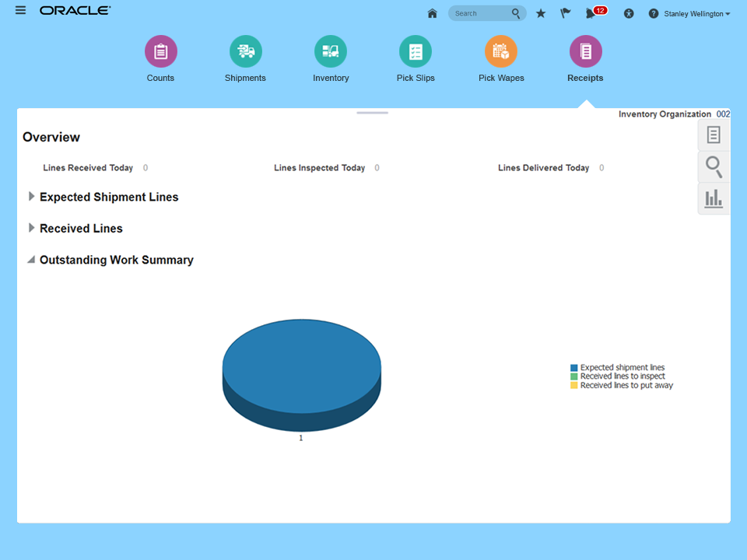Open the Inventory forklift icon
747x560 pixels.
coord(331,51)
